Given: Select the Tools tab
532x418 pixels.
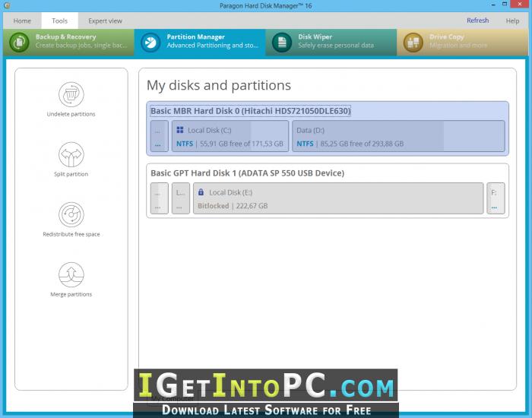Looking at the screenshot, I should pyautogui.click(x=60, y=21).
